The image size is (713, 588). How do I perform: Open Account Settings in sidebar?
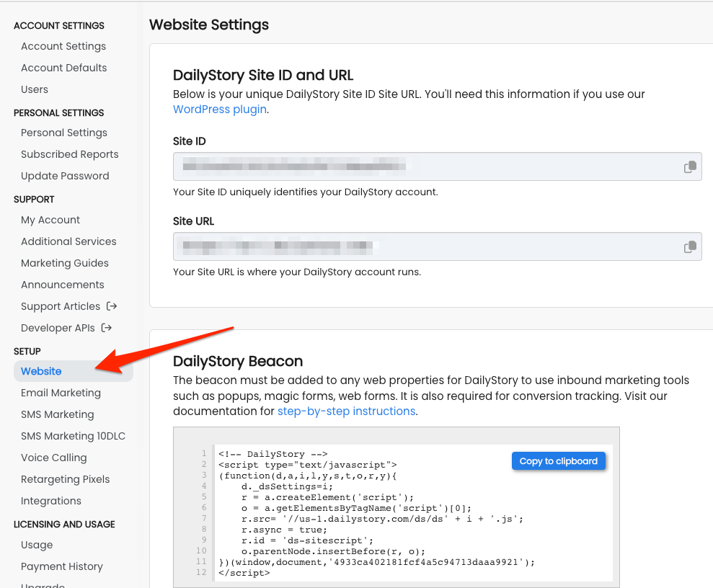pyautogui.click(x=63, y=46)
